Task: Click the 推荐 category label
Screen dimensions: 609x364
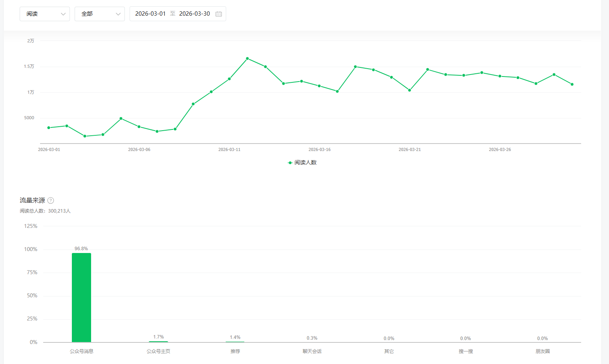Action: click(235, 351)
